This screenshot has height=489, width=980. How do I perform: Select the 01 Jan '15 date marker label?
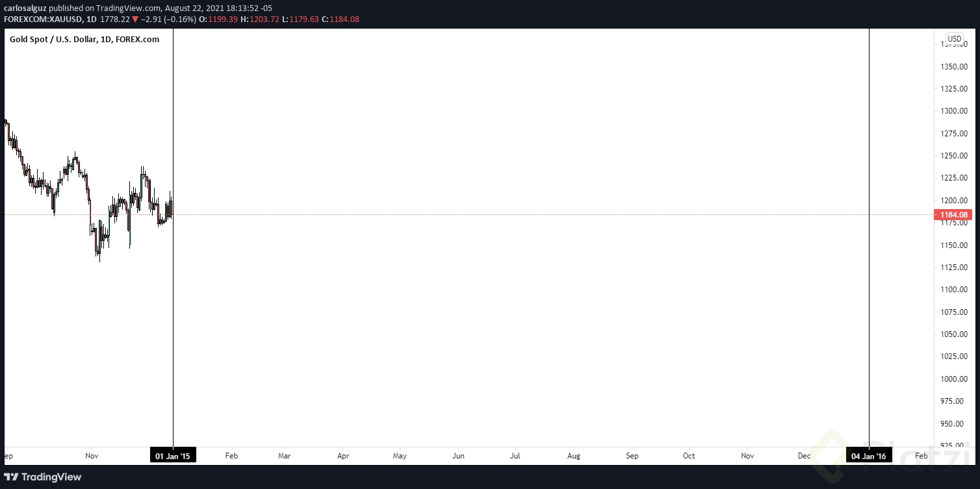pyautogui.click(x=173, y=456)
